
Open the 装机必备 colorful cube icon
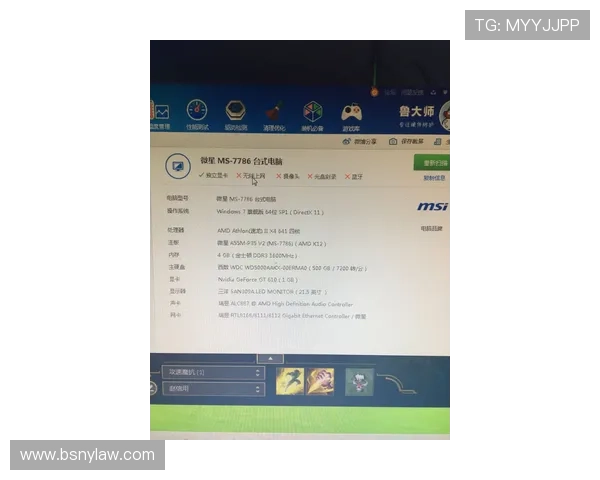pyautogui.click(x=313, y=112)
